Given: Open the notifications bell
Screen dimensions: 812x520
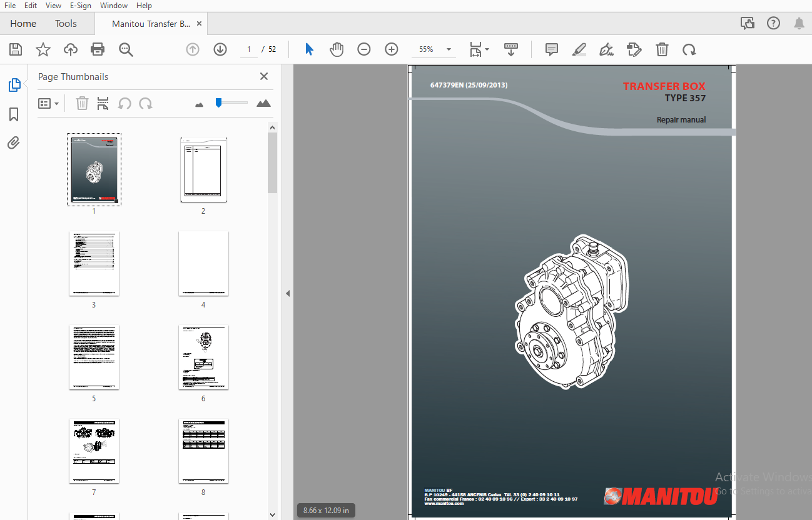Looking at the screenshot, I should [799, 24].
